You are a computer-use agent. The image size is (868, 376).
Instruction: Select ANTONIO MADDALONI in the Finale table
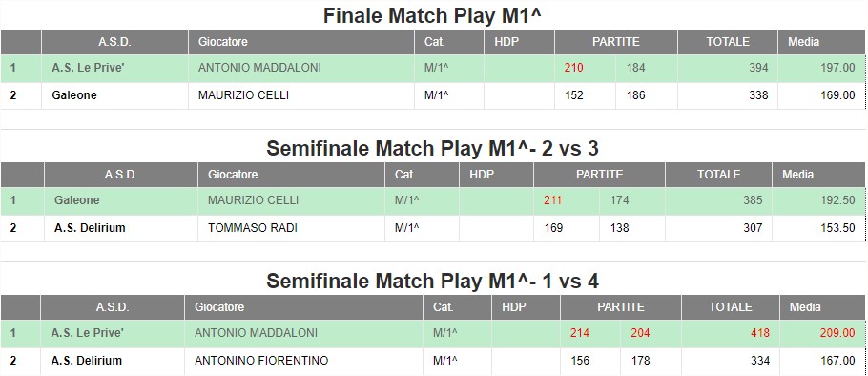click(259, 68)
